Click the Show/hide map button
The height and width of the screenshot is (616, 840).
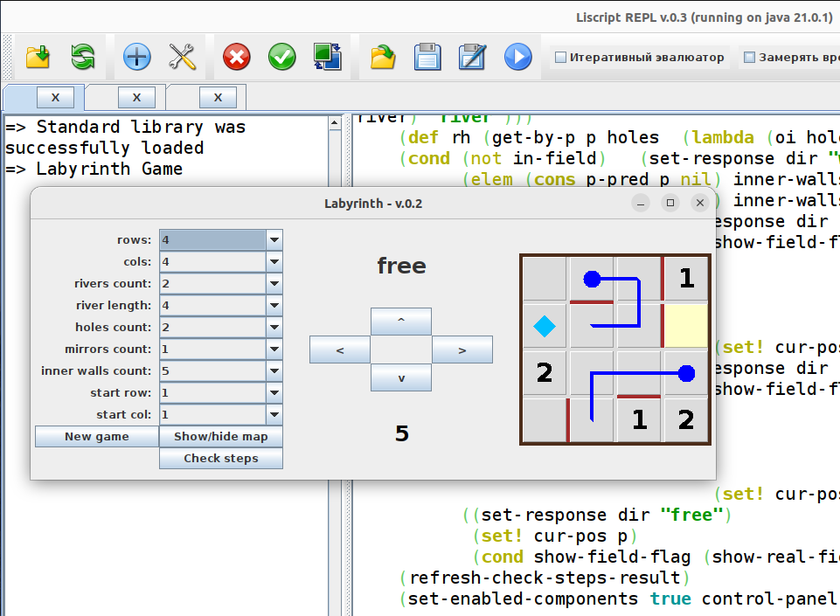point(221,437)
